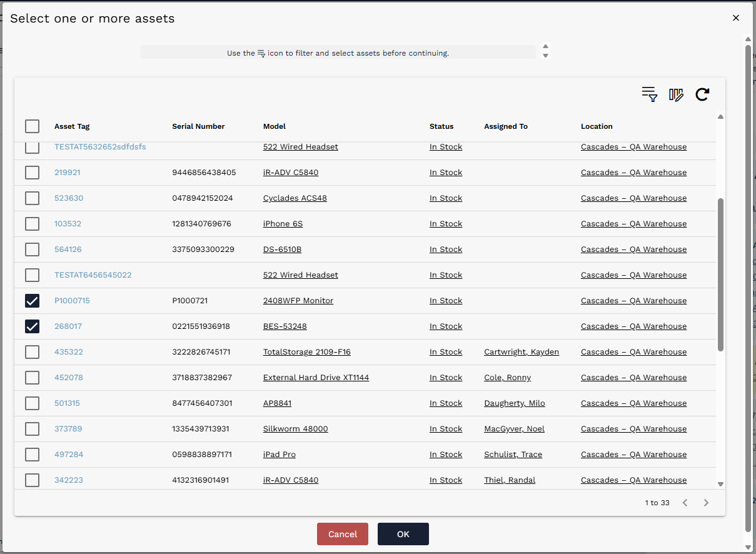Viewport: 756px width, 554px height.
Task: Click serial number 0221551936918
Action: coord(201,326)
